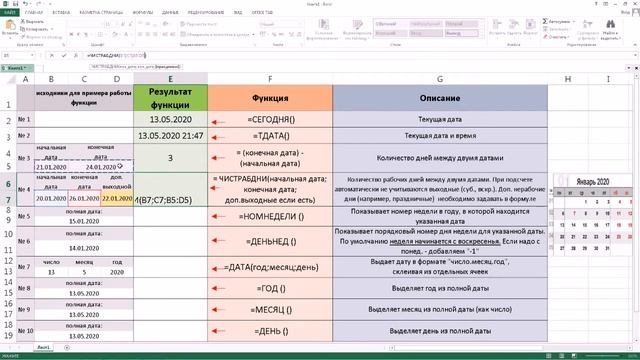Click the formula text in the formula bar
640x360 pixels.
click(116, 55)
